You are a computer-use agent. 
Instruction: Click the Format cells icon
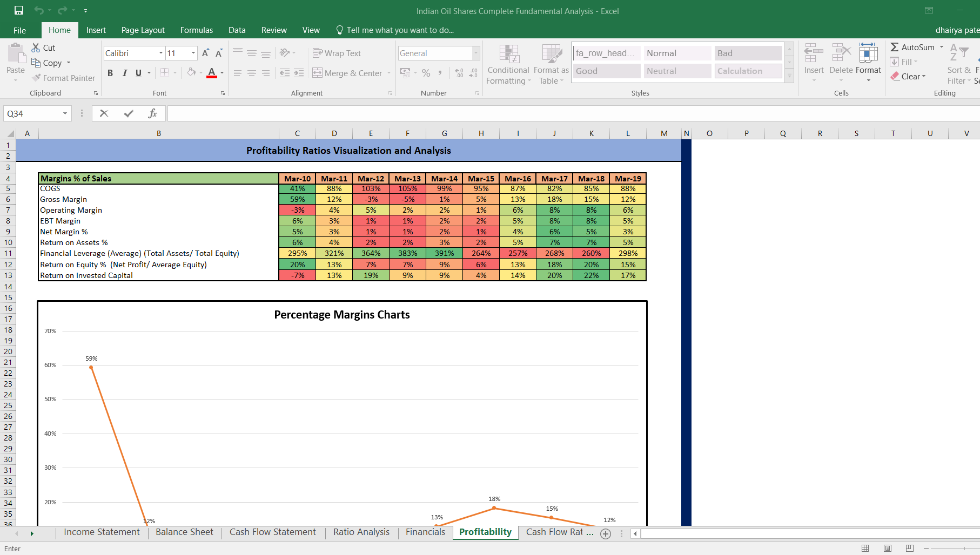[868, 54]
